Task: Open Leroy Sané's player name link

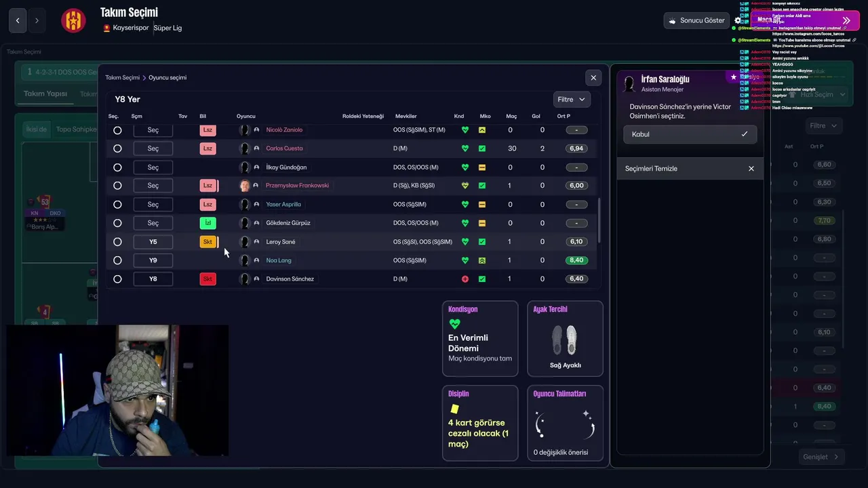Action: pos(281,242)
